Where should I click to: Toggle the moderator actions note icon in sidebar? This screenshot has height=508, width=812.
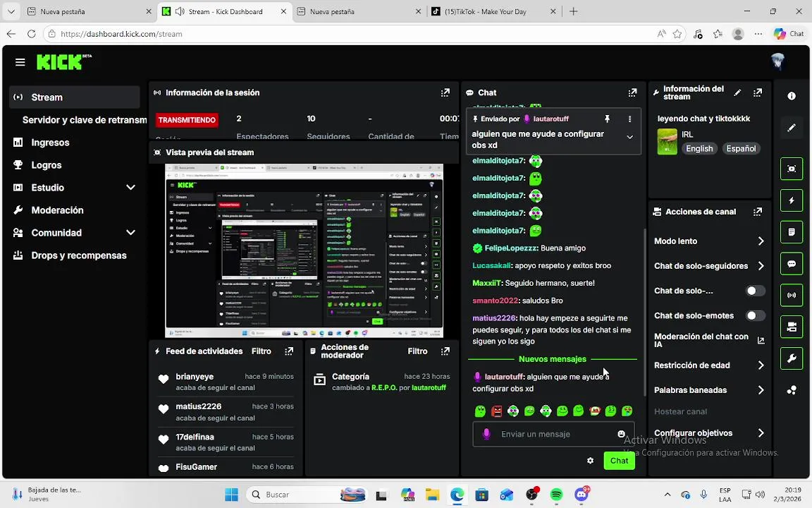pos(792,232)
